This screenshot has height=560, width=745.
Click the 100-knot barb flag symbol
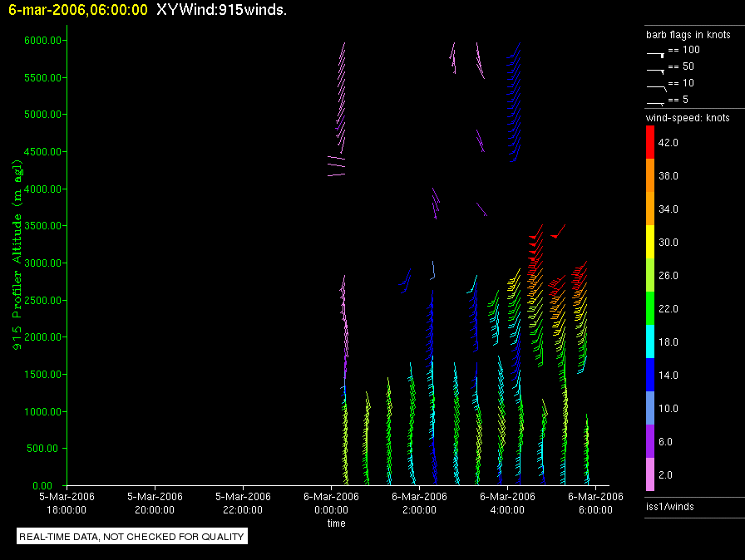point(655,53)
